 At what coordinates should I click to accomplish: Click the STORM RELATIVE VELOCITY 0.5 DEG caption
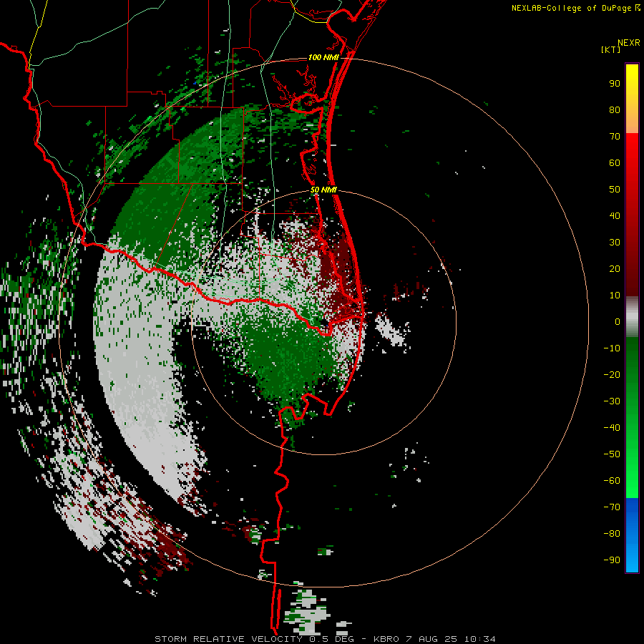pos(254,639)
